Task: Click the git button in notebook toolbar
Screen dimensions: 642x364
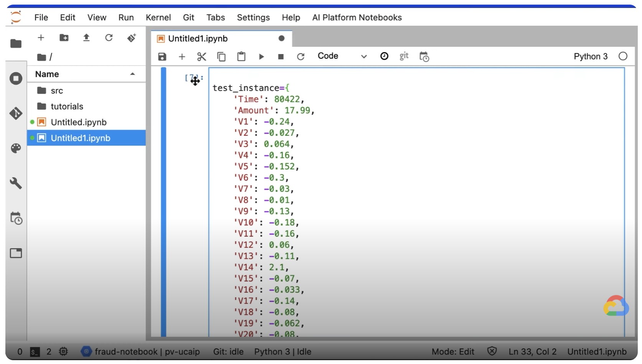Action: coord(404,56)
